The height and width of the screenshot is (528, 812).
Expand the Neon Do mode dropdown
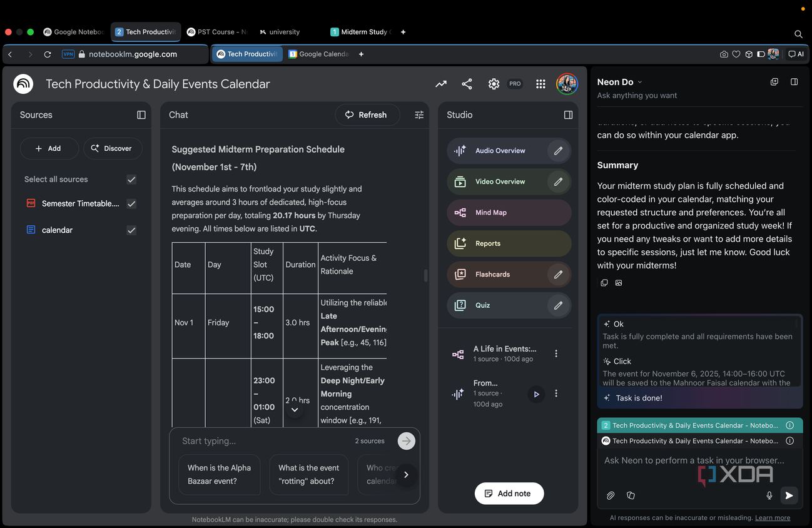click(x=639, y=83)
